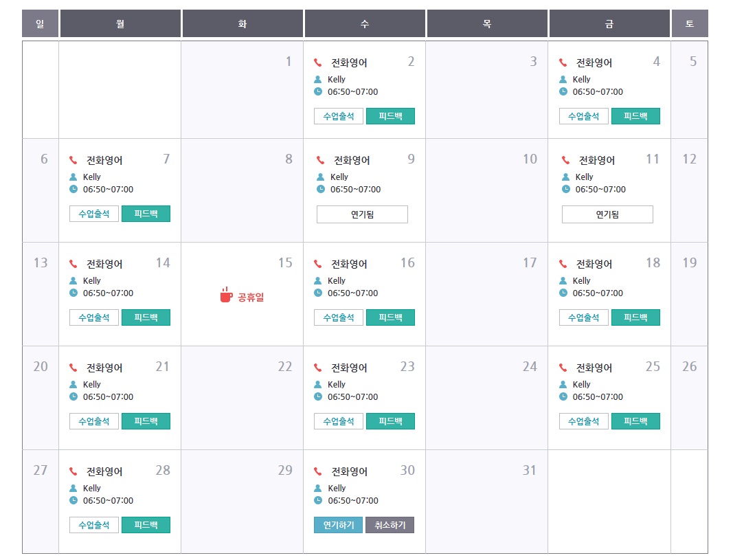Select the 금 weekday header
This screenshot has width=733, height=560.
pos(609,24)
